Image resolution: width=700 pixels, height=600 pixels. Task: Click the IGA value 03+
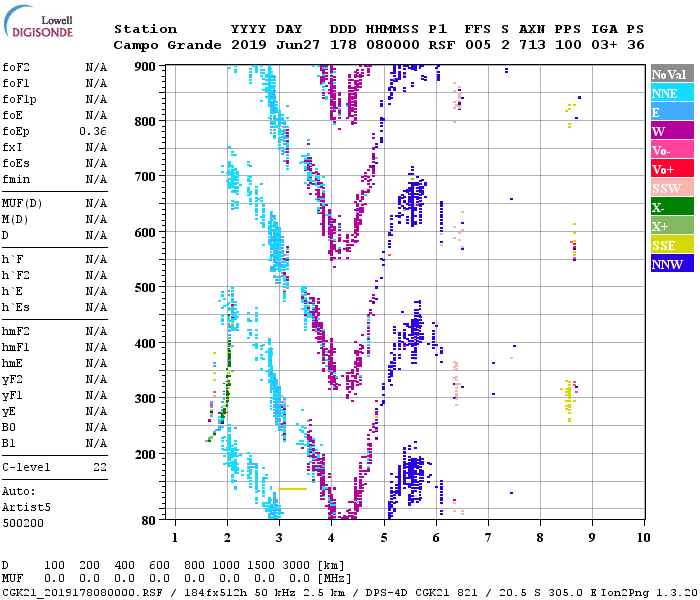(x=604, y=45)
